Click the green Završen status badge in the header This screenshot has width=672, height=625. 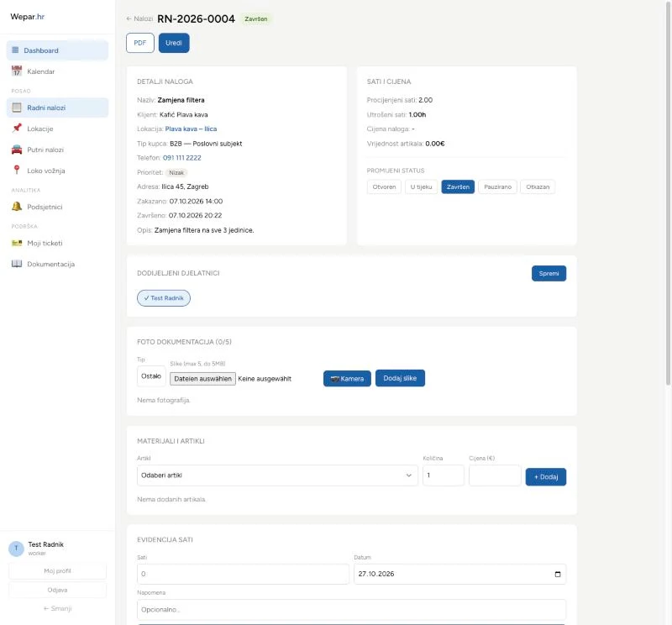tap(256, 18)
